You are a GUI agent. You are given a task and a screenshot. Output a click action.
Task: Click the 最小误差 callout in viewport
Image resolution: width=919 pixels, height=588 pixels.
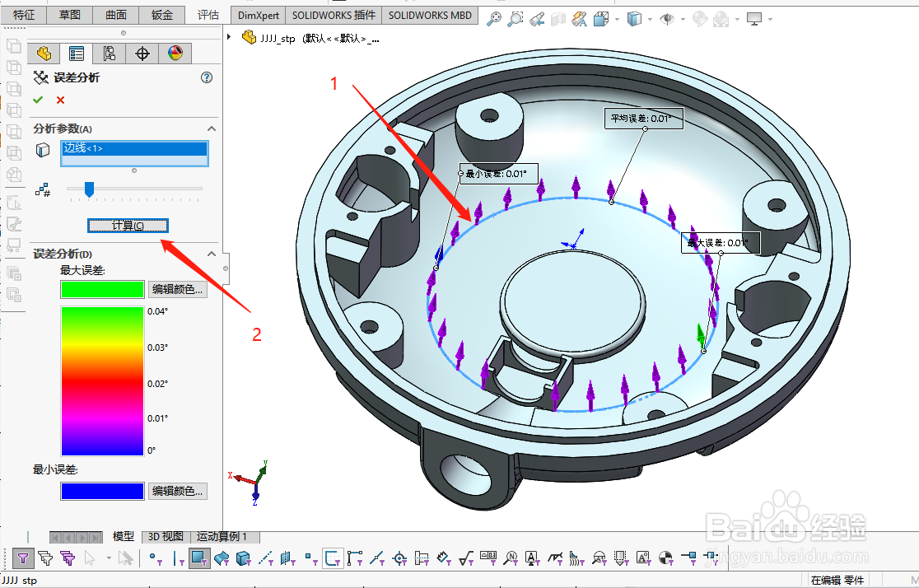click(498, 174)
